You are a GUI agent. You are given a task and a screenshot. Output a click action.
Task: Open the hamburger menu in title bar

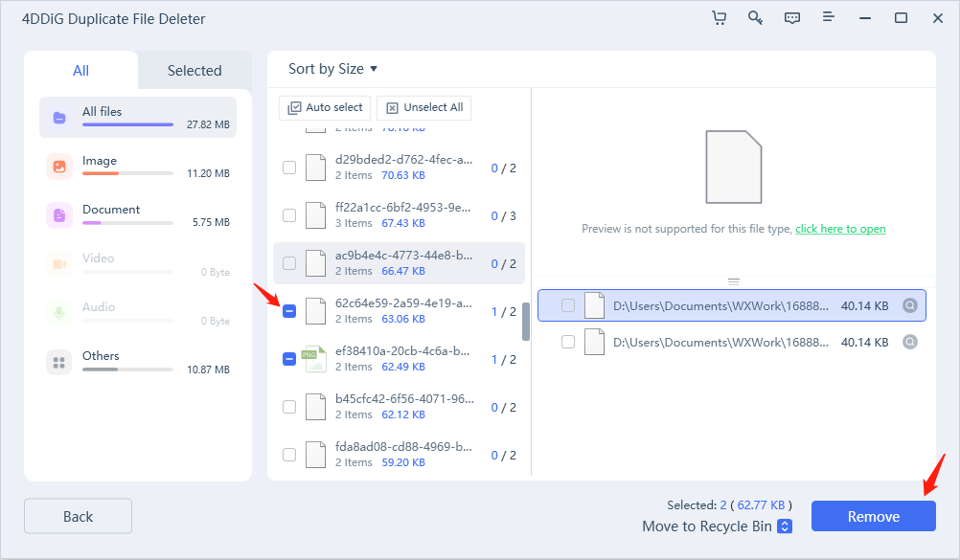click(x=829, y=18)
